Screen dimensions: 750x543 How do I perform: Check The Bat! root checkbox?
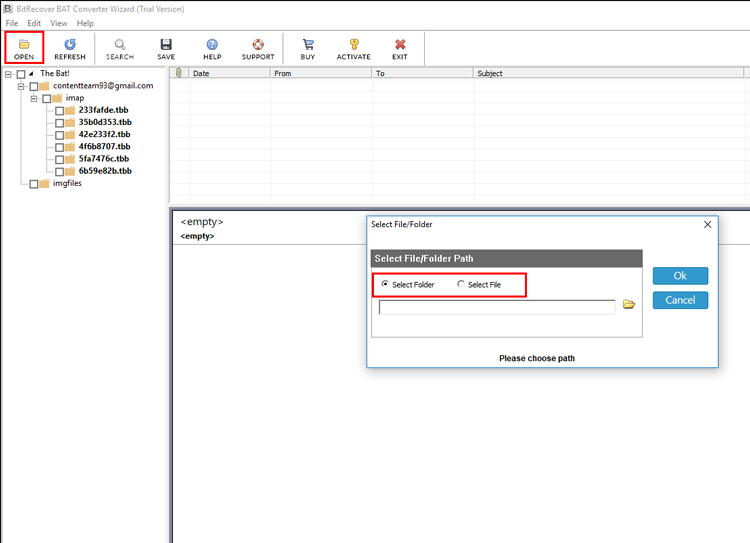(x=21, y=74)
